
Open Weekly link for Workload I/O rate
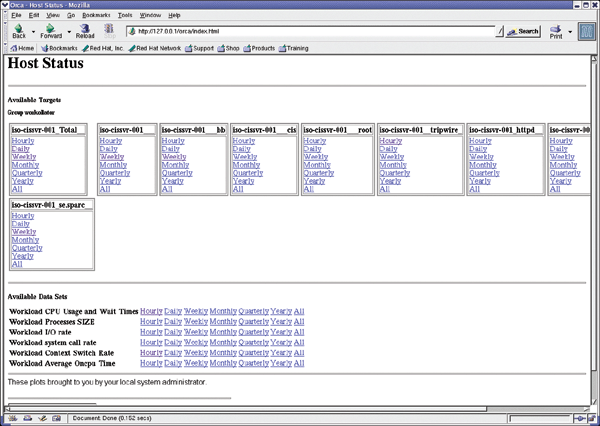coord(196,333)
